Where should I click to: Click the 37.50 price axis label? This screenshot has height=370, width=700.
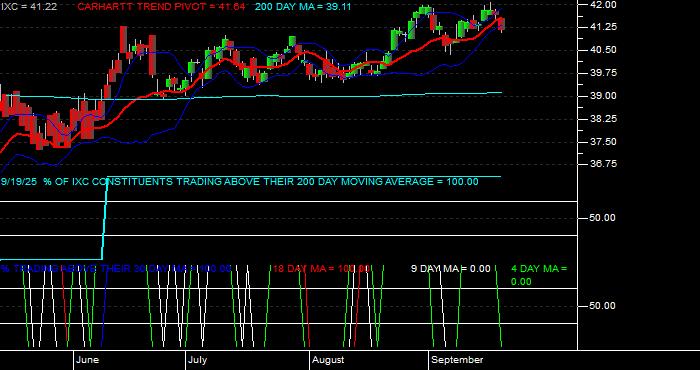(x=604, y=142)
